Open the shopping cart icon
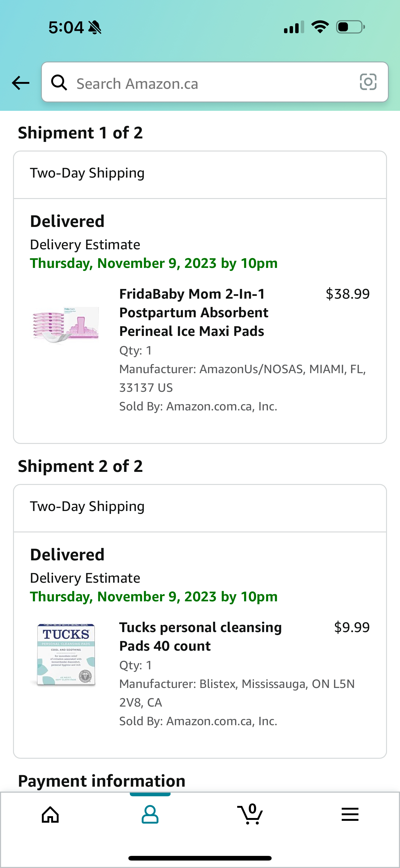The width and height of the screenshot is (400, 868). point(250,814)
